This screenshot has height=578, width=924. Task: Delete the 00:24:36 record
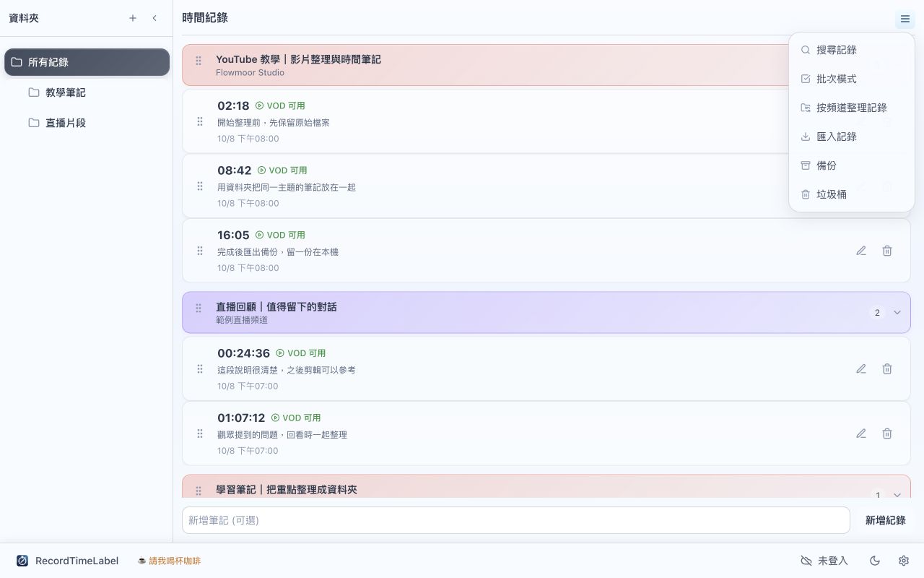[x=887, y=369]
